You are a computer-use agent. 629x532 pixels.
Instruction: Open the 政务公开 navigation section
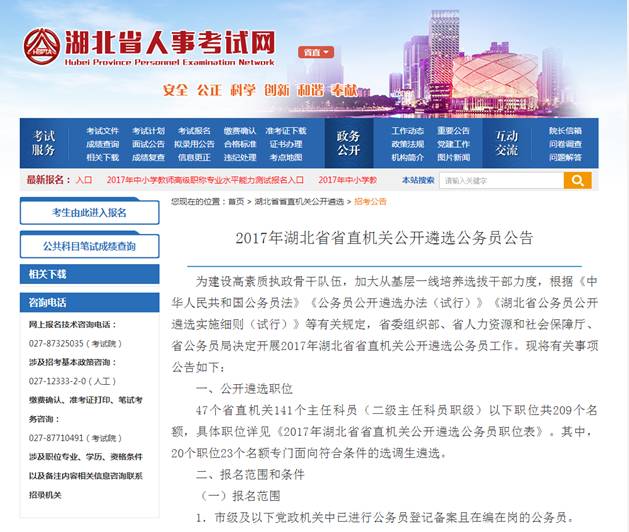pyautogui.click(x=348, y=143)
